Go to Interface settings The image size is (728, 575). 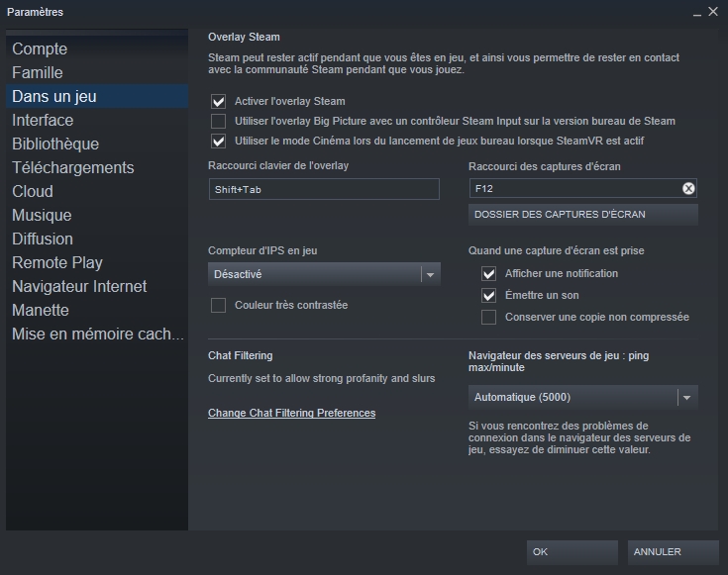(x=97, y=120)
